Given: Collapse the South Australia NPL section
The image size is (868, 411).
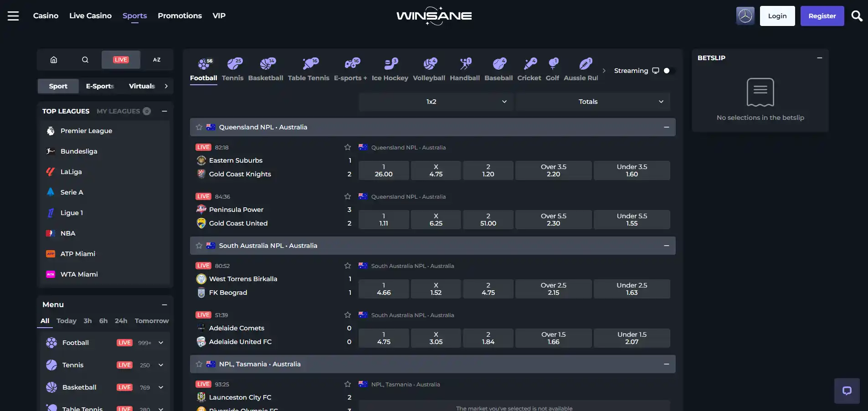Looking at the screenshot, I should point(667,246).
